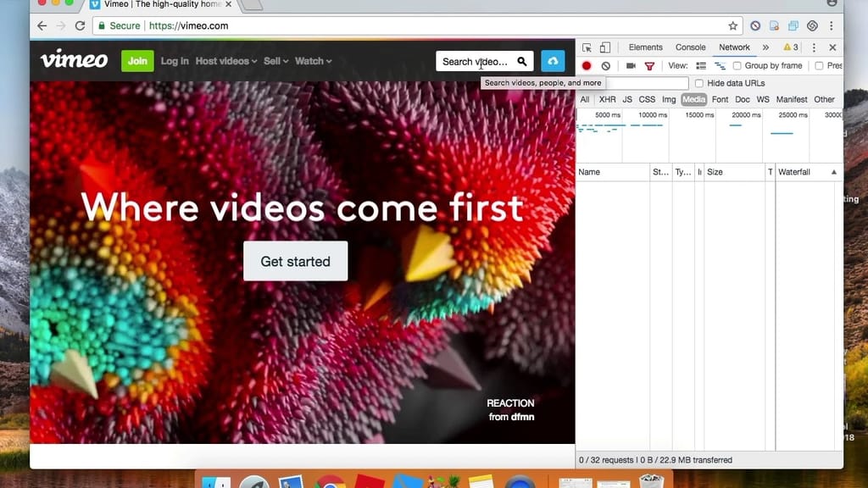The width and height of the screenshot is (868, 488).
Task: Click the Name column header
Action: tap(612, 172)
